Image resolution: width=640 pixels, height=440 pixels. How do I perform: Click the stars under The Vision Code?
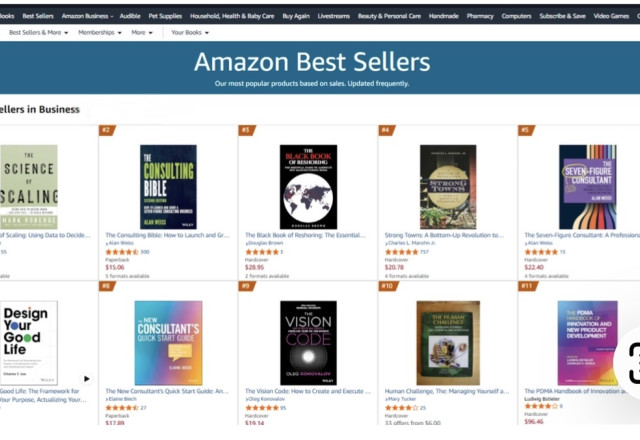[x=262, y=407]
